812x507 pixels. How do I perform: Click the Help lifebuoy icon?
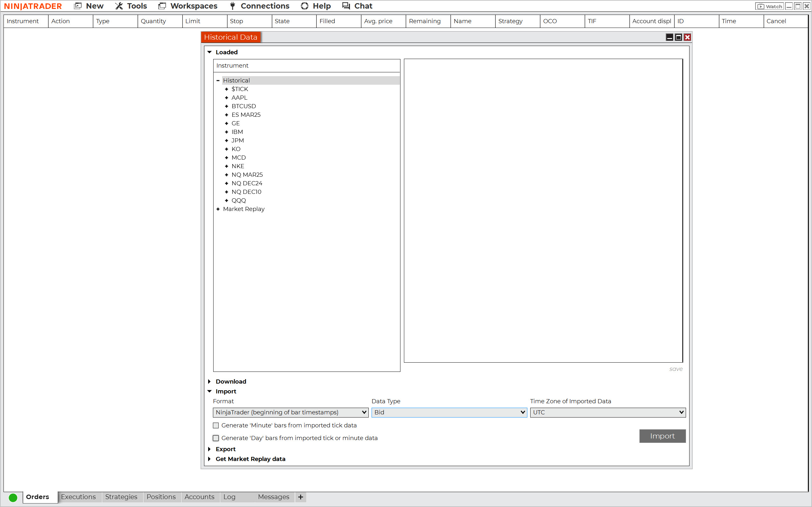(304, 6)
